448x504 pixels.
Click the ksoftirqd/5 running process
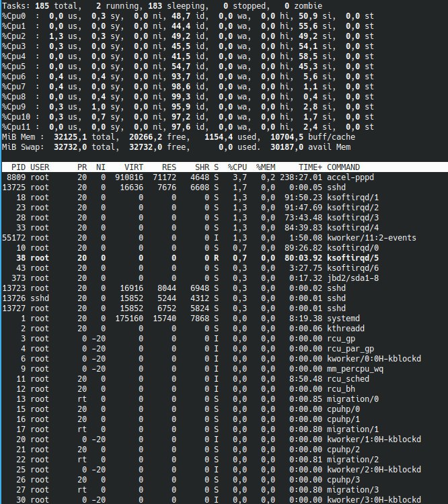point(224,258)
